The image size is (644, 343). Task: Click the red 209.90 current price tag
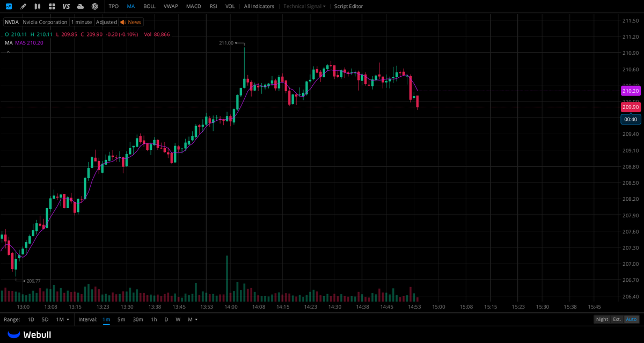(631, 107)
